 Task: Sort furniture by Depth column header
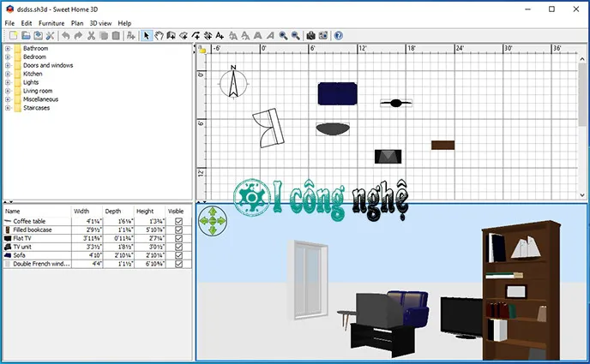[117, 211]
